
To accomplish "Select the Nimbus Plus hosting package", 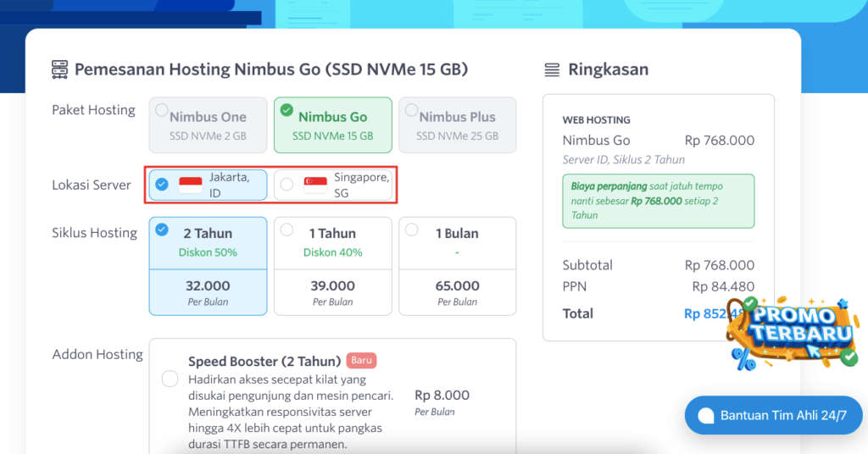I will (x=457, y=125).
